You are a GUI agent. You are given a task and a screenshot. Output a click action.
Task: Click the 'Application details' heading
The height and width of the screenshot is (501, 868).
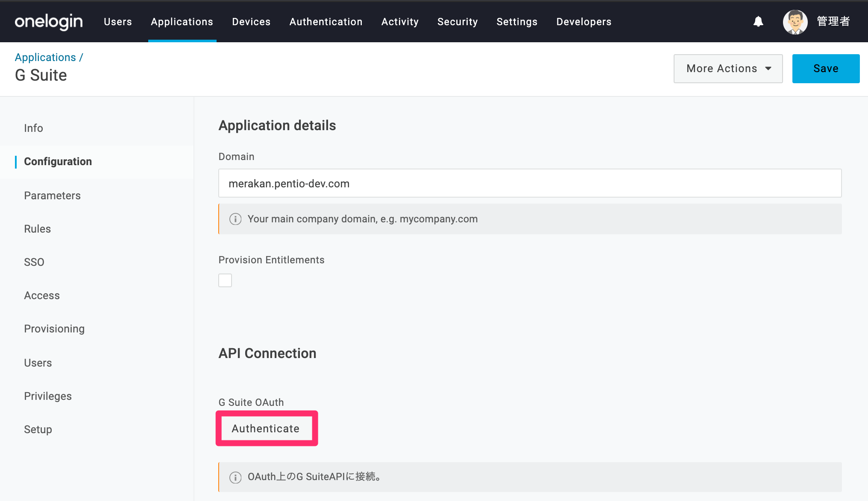point(277,125)
